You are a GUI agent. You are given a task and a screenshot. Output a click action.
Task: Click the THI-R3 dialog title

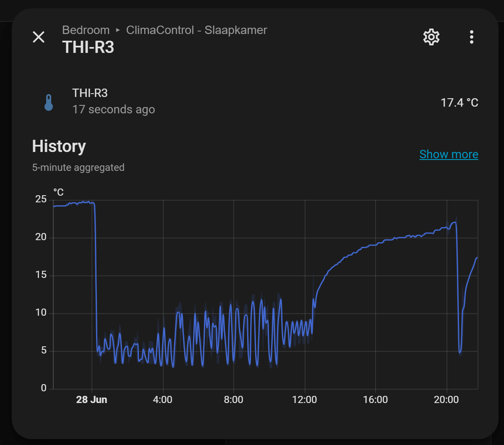88,47
